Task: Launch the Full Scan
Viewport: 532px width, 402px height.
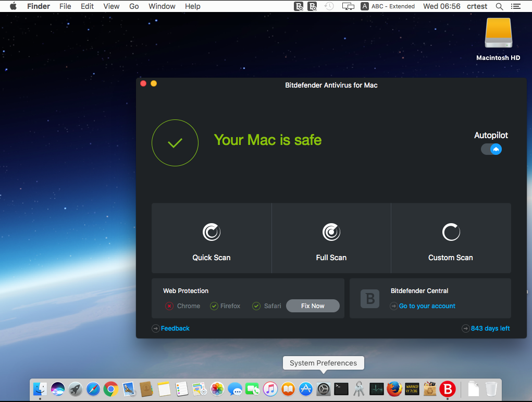Action: (x=331, y=238)
